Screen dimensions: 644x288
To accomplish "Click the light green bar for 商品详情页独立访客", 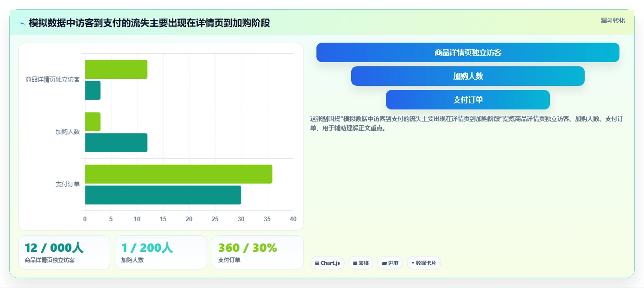I will tap(116, 70).
